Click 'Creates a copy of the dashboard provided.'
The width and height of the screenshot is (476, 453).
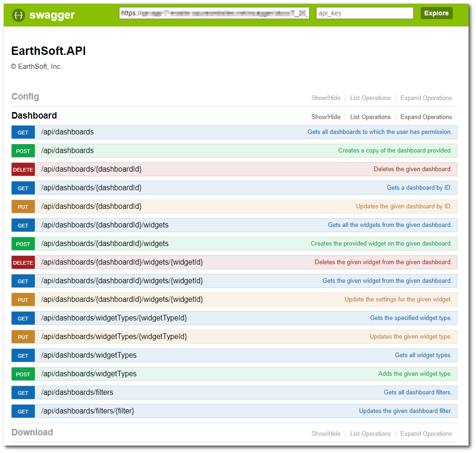point(395,150)
